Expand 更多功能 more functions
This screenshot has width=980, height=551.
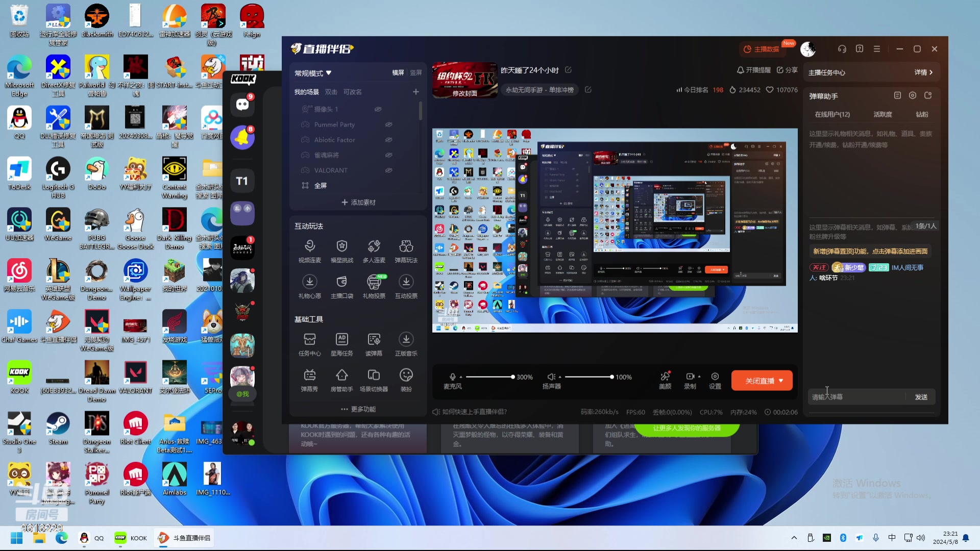(x=358, y=409)
